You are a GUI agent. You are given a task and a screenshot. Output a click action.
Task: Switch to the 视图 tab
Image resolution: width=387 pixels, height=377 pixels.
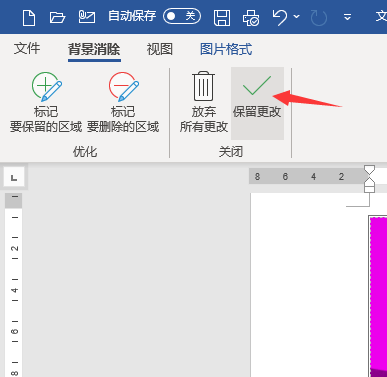coord(160,49)
